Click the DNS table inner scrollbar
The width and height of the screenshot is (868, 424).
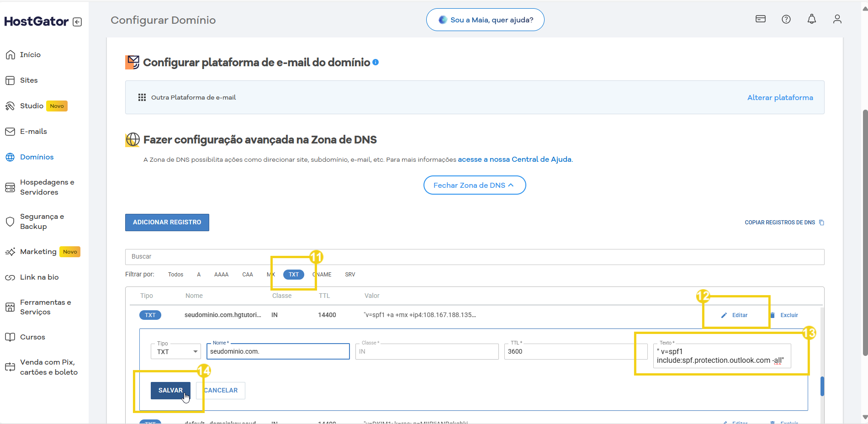pyautogui.click(x=822, y=386)
